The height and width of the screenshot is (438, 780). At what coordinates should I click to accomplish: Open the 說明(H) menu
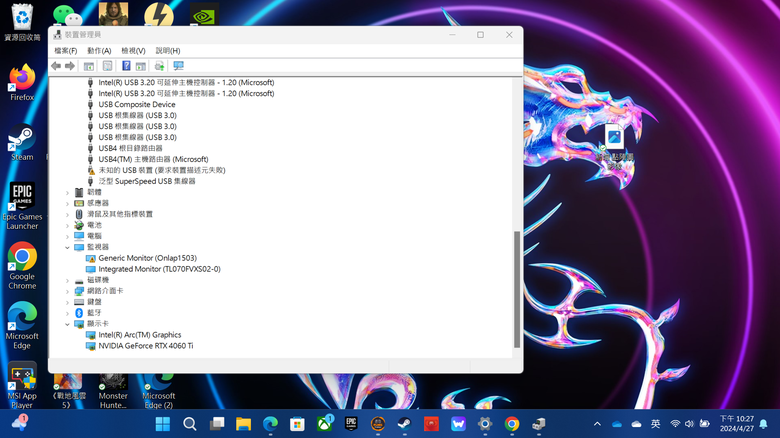pos(168,51)
